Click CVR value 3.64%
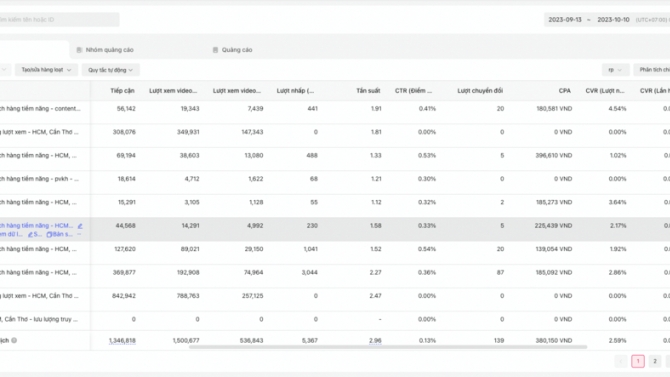Viewport: 670px width, 377px height. click(x=617, y=202)
